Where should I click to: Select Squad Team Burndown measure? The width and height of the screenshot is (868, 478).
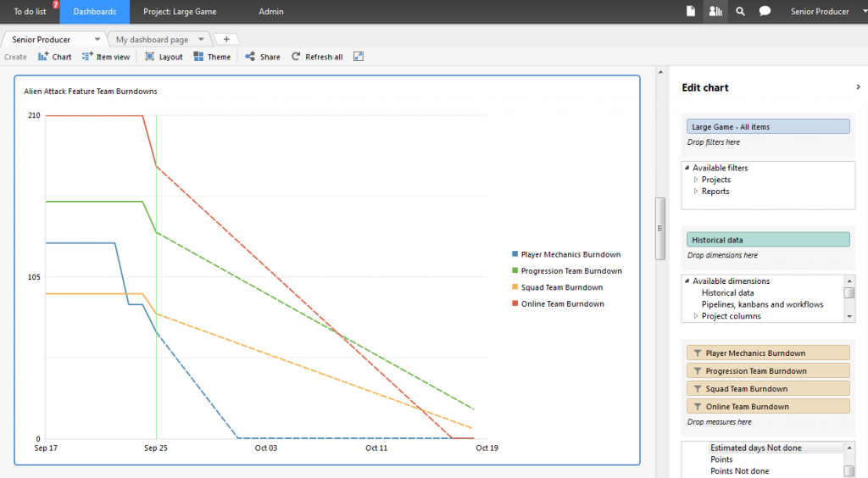point(768,388)
